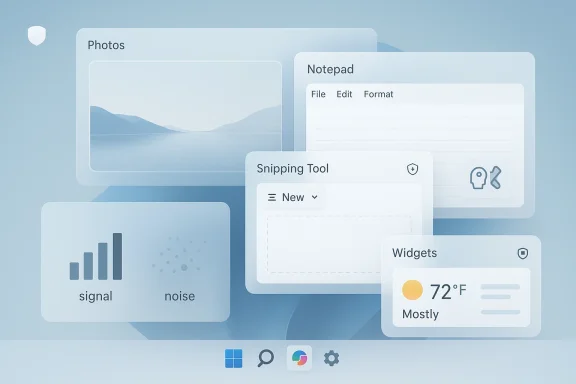
Task: Click the Notepad window title
Action: [330, 69]
